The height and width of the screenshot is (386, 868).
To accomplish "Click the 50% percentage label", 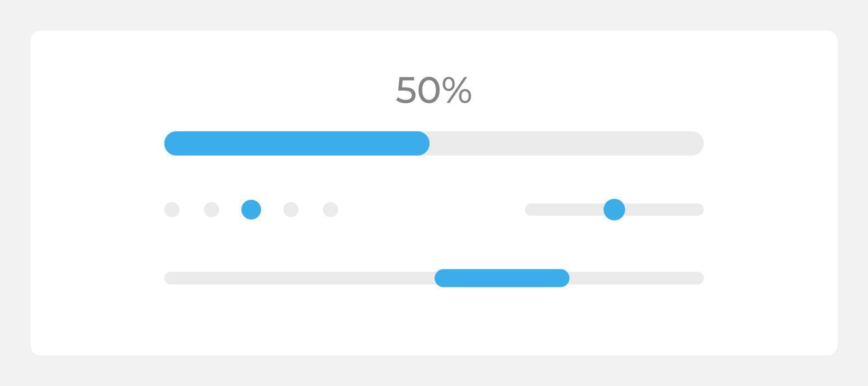I will pos(434,90).
